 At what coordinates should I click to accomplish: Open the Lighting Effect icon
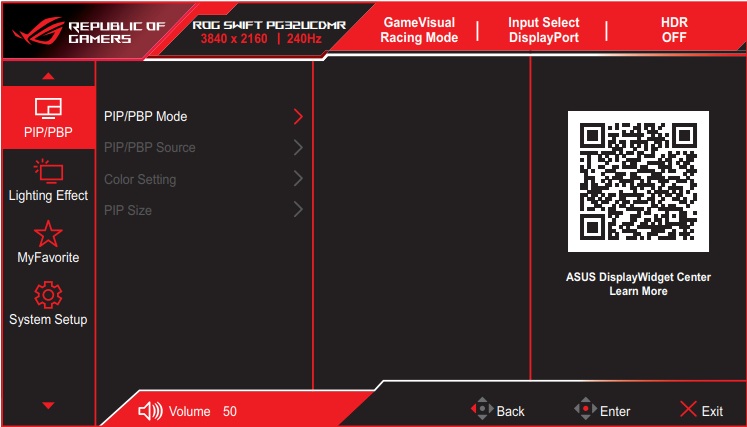[48, 170]
